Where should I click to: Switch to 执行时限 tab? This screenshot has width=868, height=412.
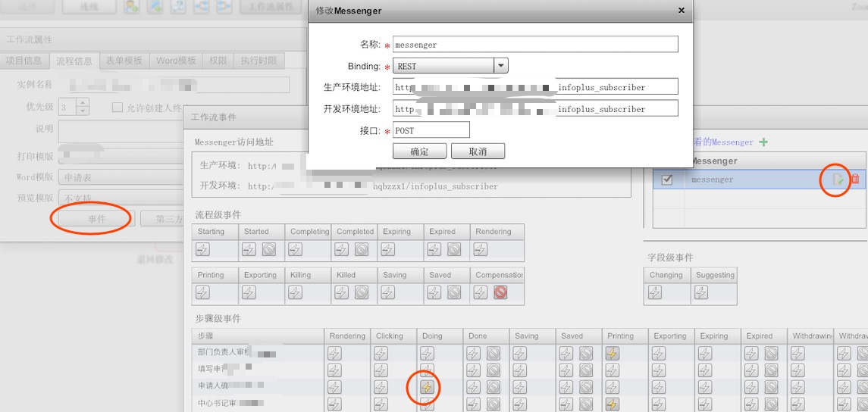coord(259,61)
